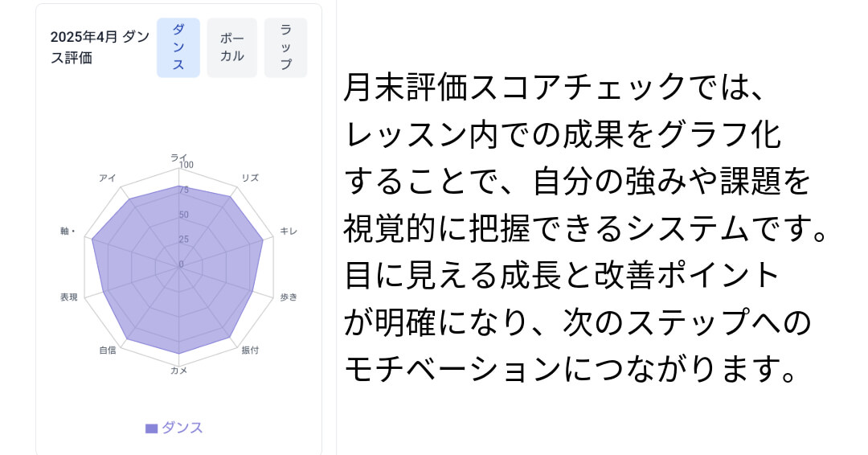The image size is (868, 455).
Task: Click the キレ axis label
Action: [289, 231]
